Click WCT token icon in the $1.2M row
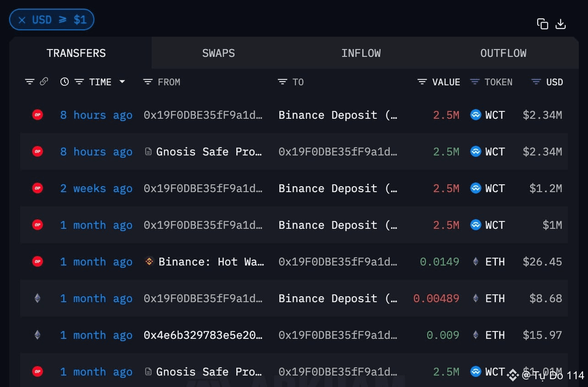Viewport: 588px width, 387px height. [476, 188]
